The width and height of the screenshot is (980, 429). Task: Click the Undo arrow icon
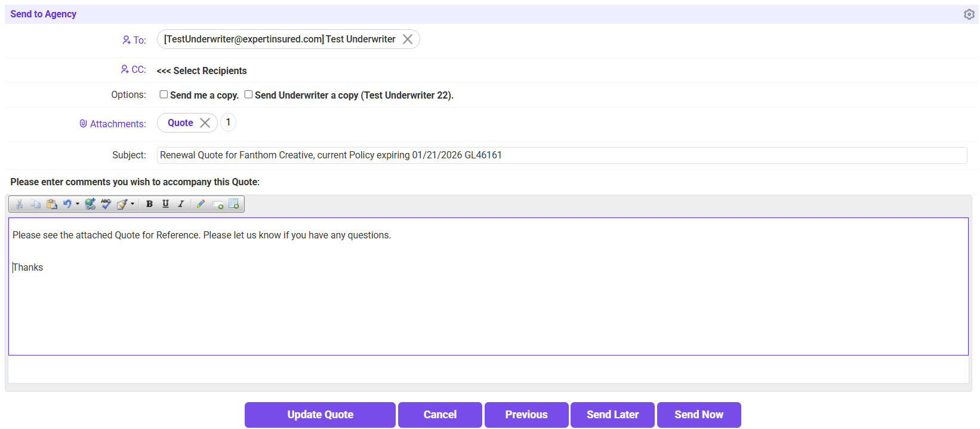67,204
